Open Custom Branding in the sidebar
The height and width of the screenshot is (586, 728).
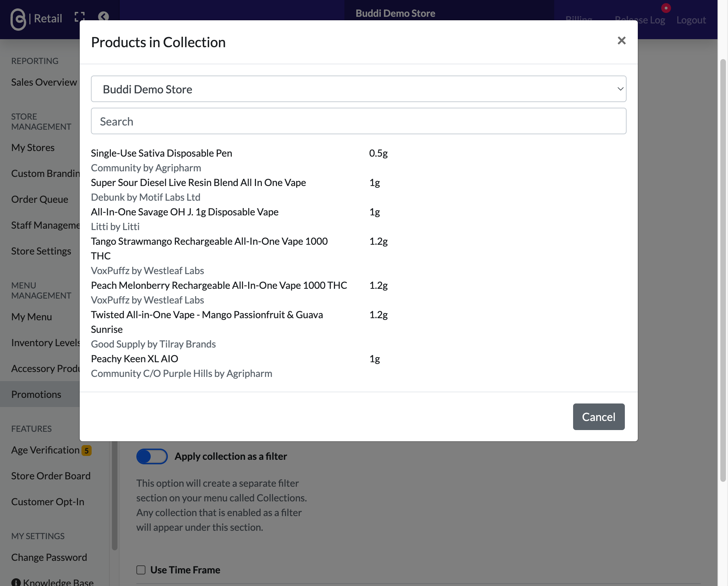pyautogui.click(x=46, y=173)
